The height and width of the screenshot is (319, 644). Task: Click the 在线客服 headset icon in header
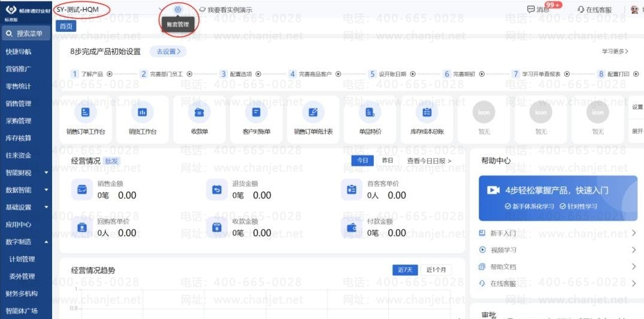click(580, 10)
